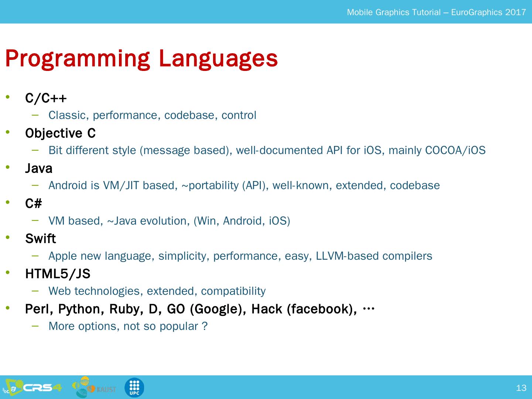The height and width of the screenshot is (399, 532).
Task: Click the "C/C++" bullet heading
Action: pyautogui.click(x=46, y=98)
